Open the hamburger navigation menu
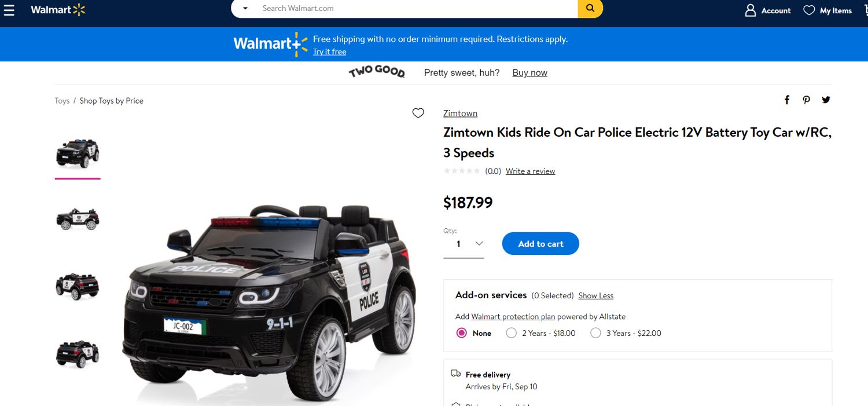This screenshot has width=868, height=406. (x=9, y=10)
